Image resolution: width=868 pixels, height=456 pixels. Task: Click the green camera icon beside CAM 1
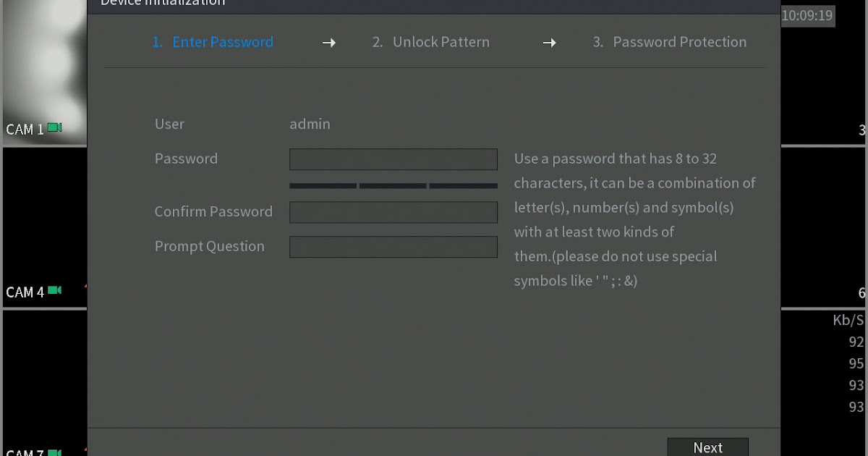54,128
